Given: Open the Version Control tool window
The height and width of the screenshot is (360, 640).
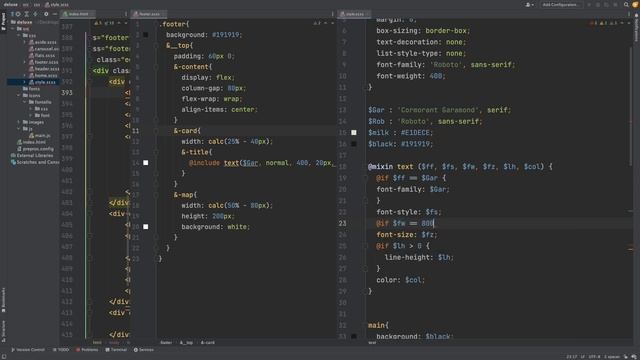Looking at the screenshot, I should point(28,350).
